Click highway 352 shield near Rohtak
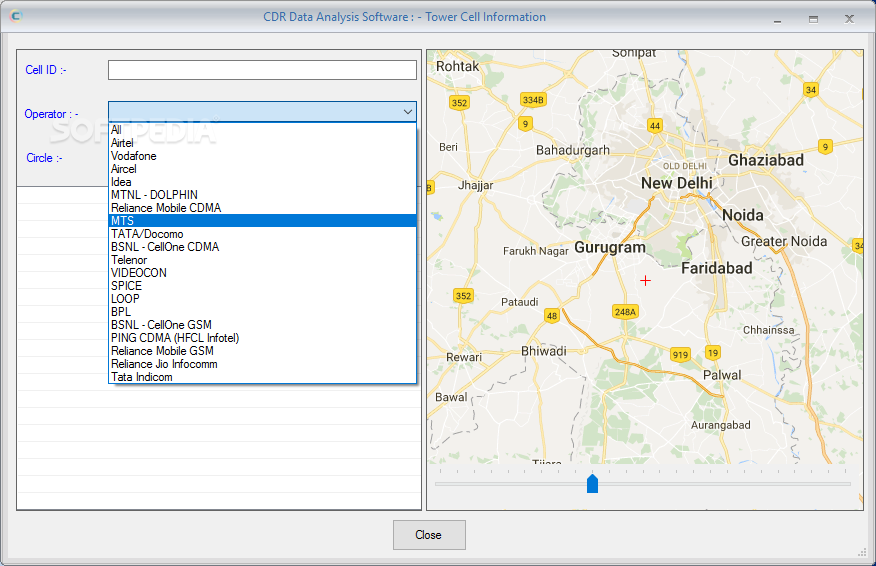The image size is (876, 566). click(x=459, y=103)
